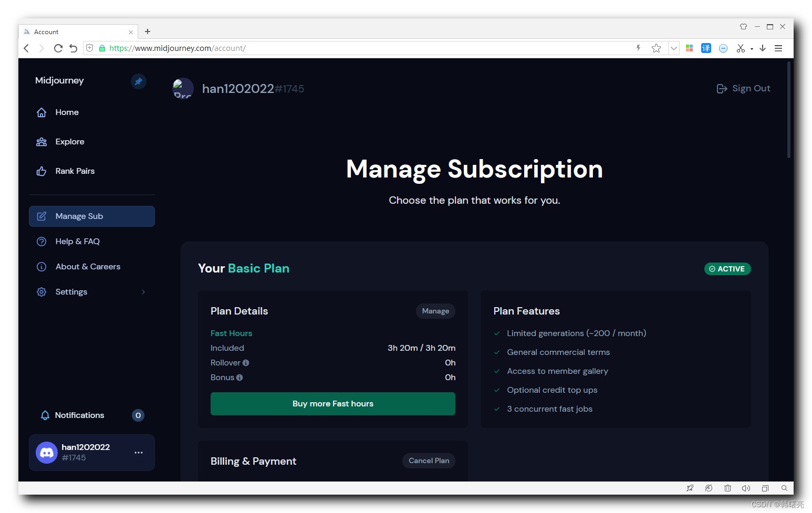Close the Account tab
Image resolution: width=812 pixels, height=513 pixels.
click(131, 32)
